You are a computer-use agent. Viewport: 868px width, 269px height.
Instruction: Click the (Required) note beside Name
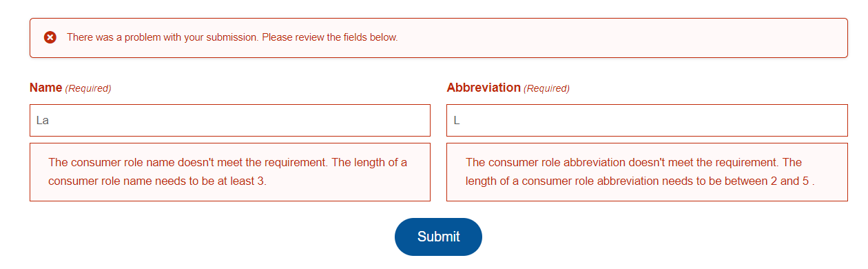(x=88, y=88)
